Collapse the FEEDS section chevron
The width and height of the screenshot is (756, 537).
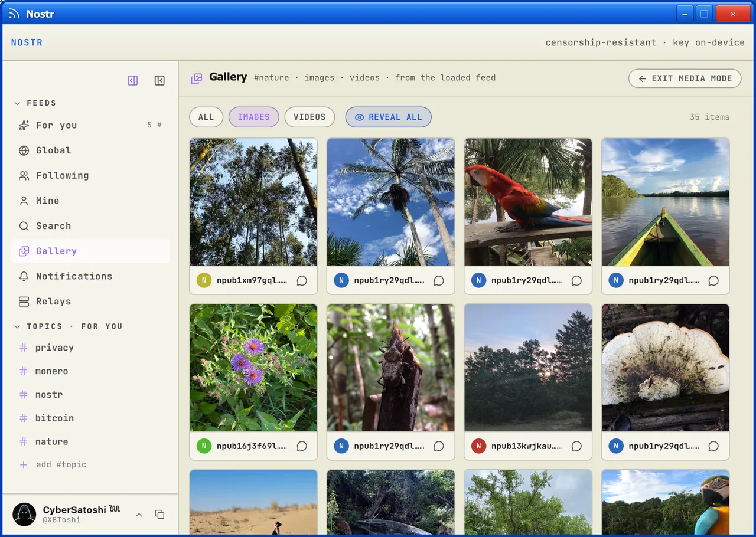coord(17,103)
